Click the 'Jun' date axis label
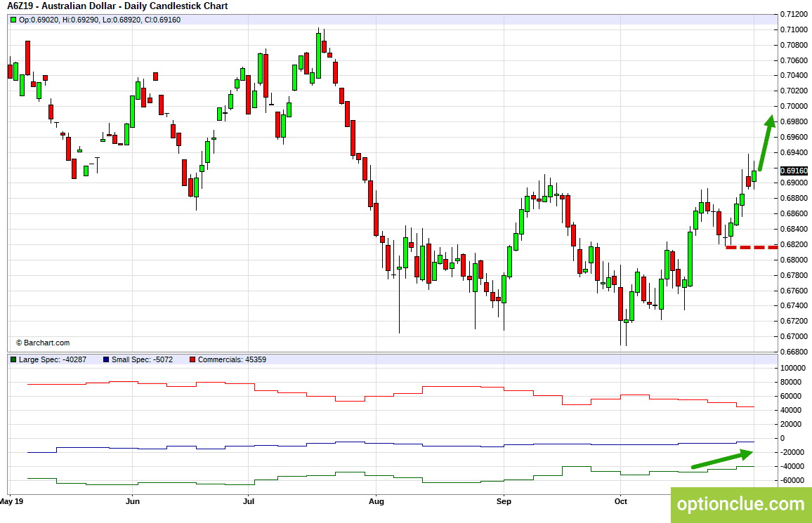 pyautogui.click(x=133, y=501)
